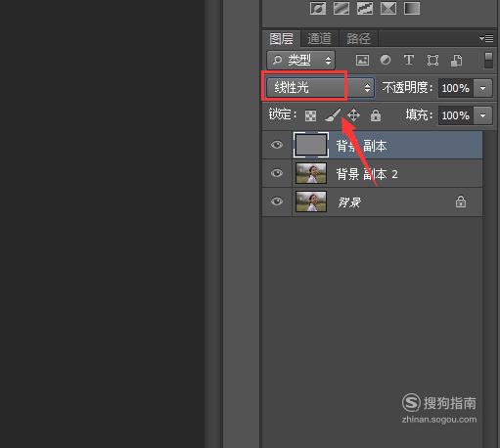Hide the 背景 layer
This screenshot has width=500, height=448.
(277, 202)
